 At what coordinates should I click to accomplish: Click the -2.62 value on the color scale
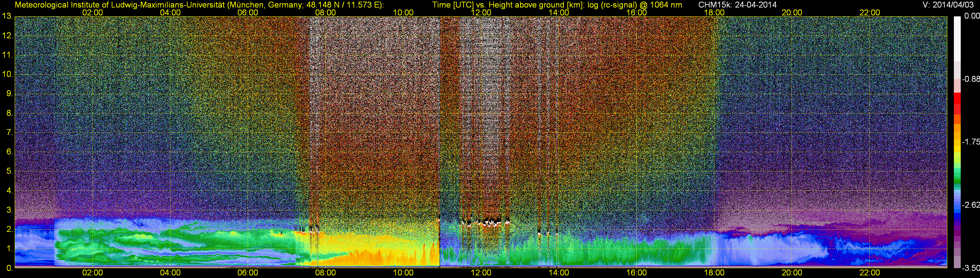coord(971,205)
